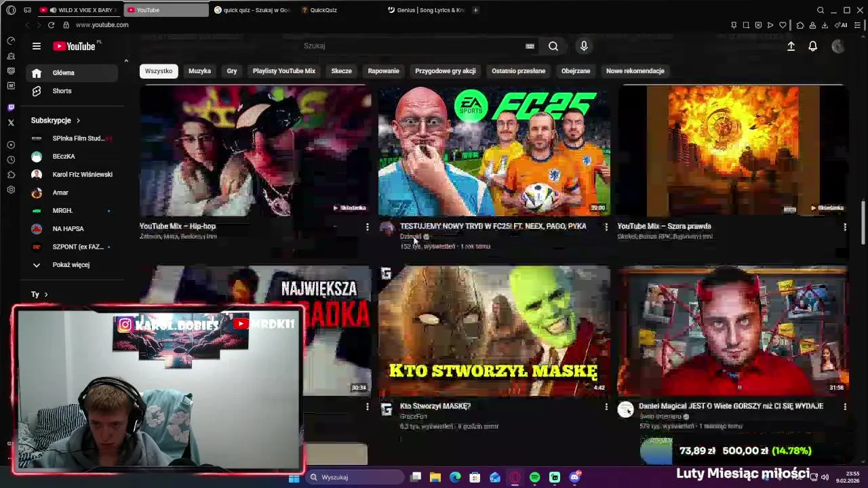Screen dimensions: 868x488
Task: Open the account avatar menu
Action: [x=838, y=46]
